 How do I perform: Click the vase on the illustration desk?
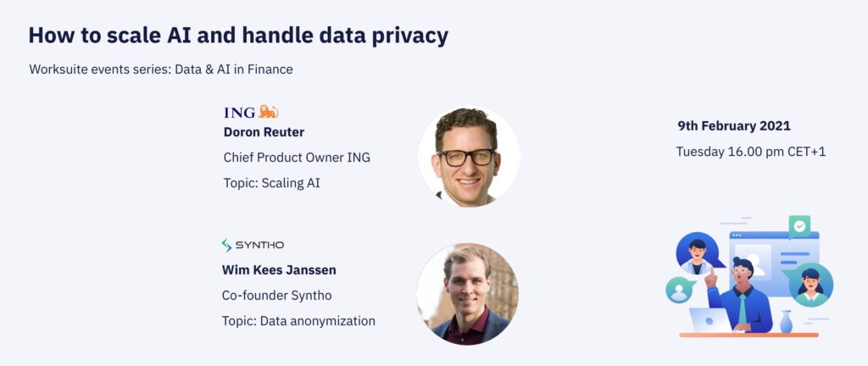[x=786, y=322]
